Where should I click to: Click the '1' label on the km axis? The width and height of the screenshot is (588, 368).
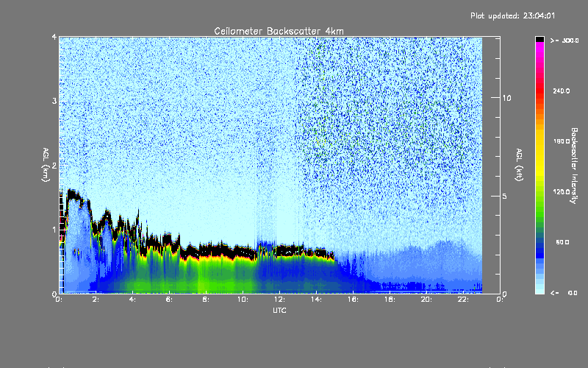54,230
